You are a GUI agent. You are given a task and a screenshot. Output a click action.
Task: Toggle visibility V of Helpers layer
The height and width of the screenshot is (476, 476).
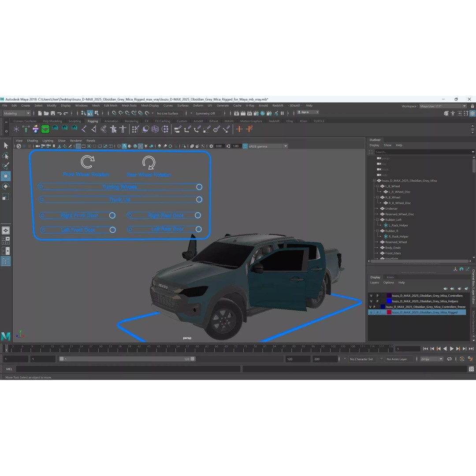point(371,301)
